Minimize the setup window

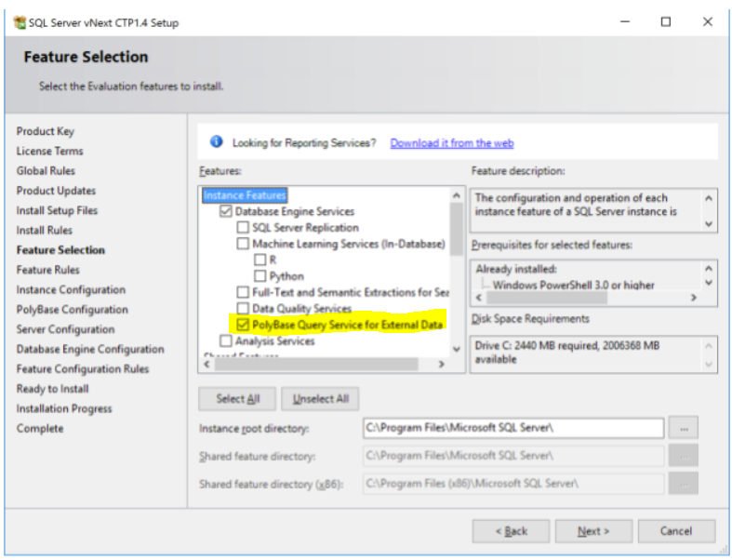[625, 22]
